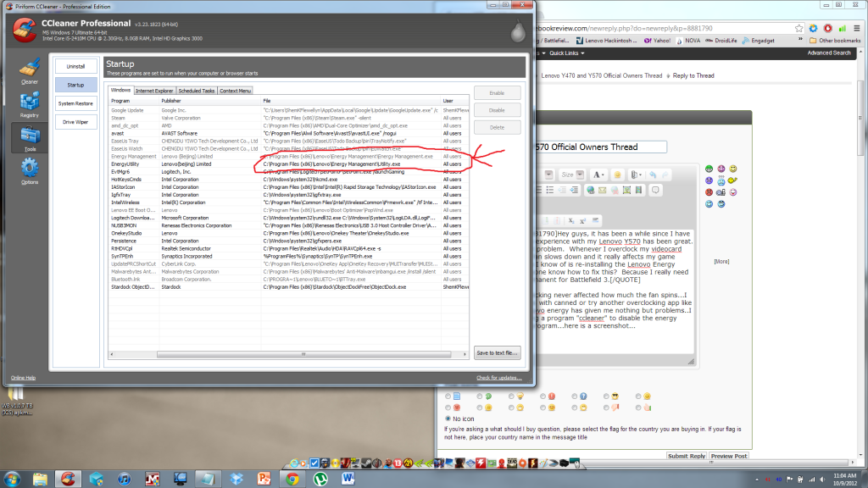The width and height of the screenshot is (868, 488).
Task: Select the No icon radio button
Action: pos(448,419)
